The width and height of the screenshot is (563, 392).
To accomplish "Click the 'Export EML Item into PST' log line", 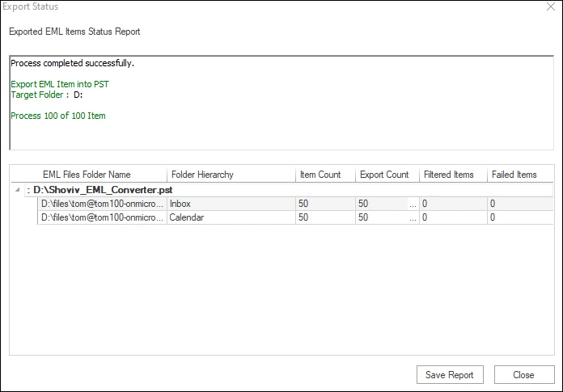I will point(60,84).
